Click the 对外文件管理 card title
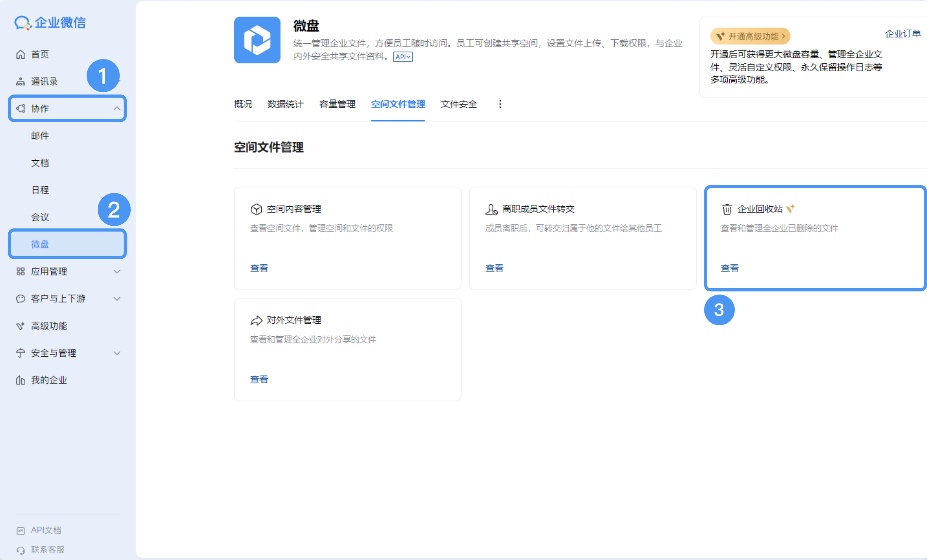Image resolution: width=927 pixels, height=560 pixels. (x=294, y=320)
